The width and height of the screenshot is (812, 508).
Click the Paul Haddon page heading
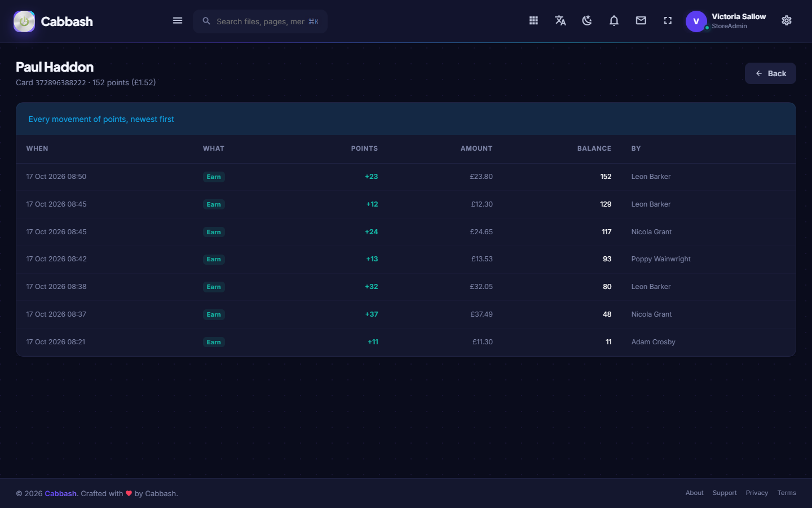click(55, 67)
